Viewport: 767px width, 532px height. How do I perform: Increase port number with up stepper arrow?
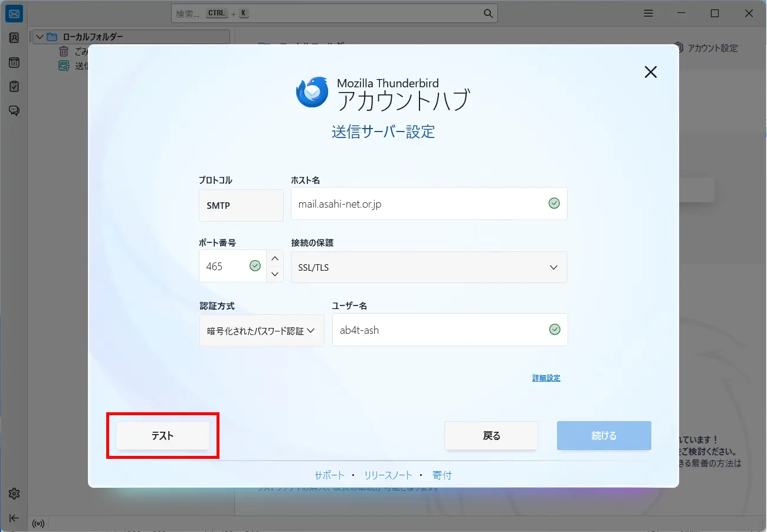tap(274, 258)
